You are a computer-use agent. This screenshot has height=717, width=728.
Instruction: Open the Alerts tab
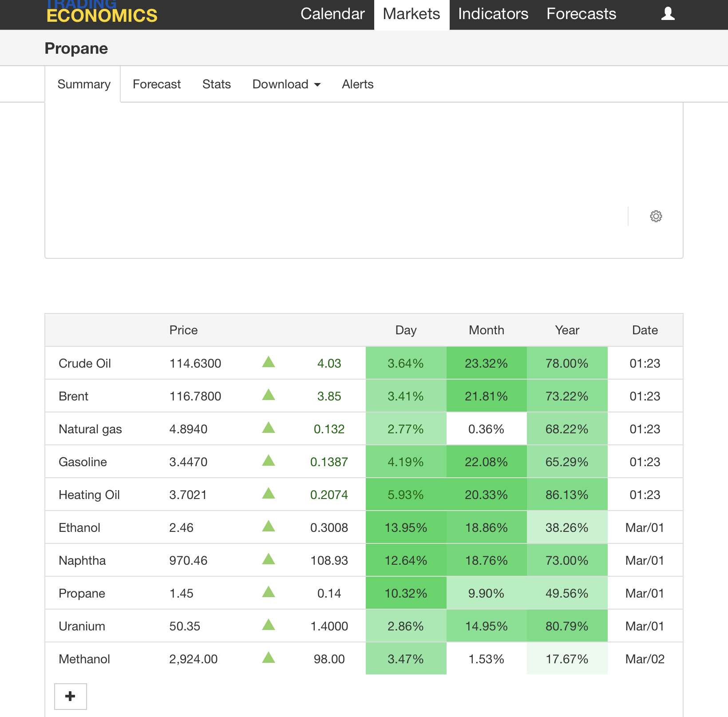click(x=357, y=84)
